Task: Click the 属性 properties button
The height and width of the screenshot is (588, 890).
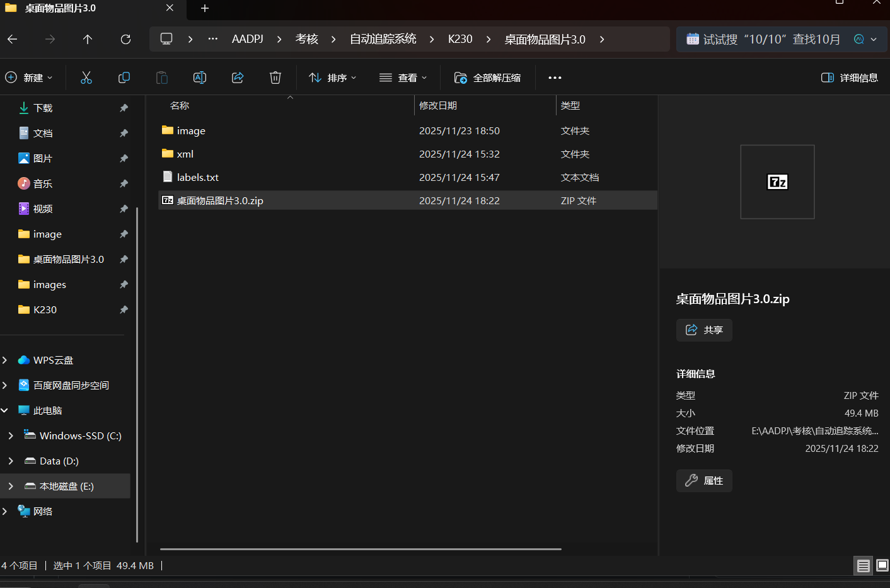Action: click(704, 481)
